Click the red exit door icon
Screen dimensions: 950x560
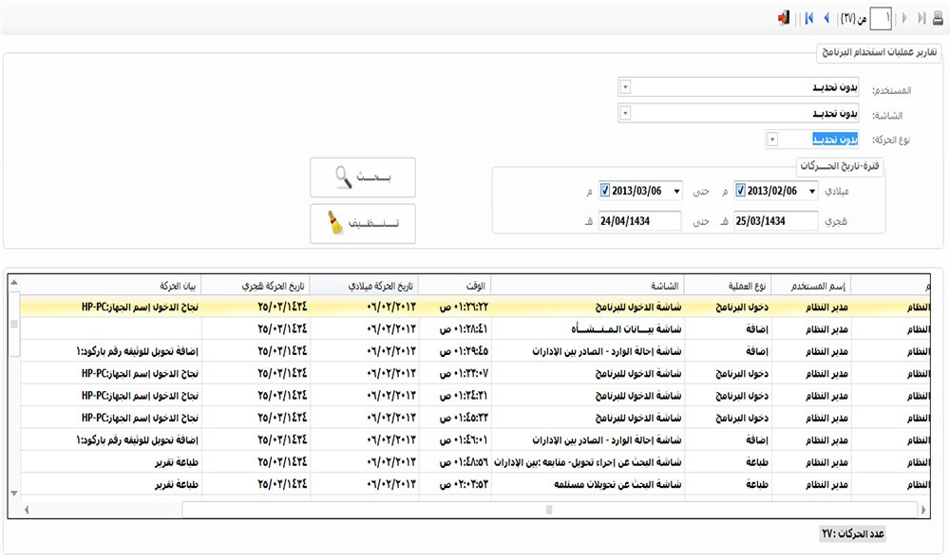pyautogui.click(x=785, y=18)
